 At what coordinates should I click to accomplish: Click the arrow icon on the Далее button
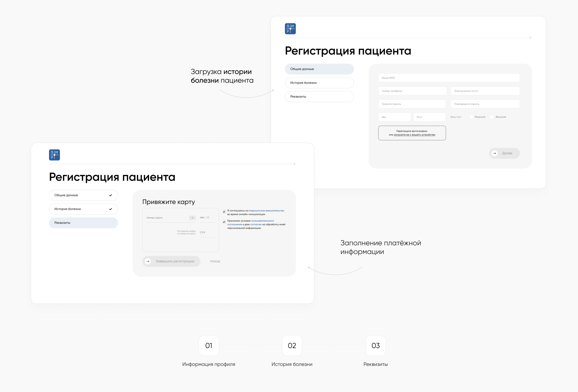point(495,153)
